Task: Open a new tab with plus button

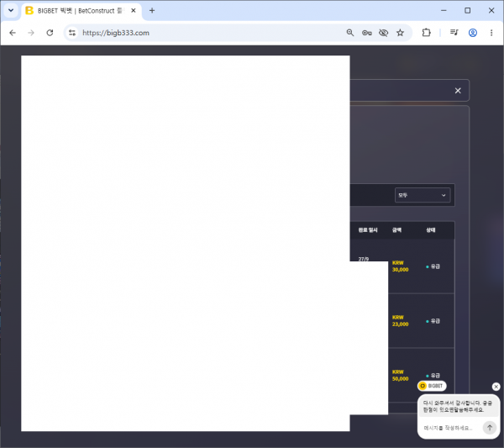Action: pos(152,11)
